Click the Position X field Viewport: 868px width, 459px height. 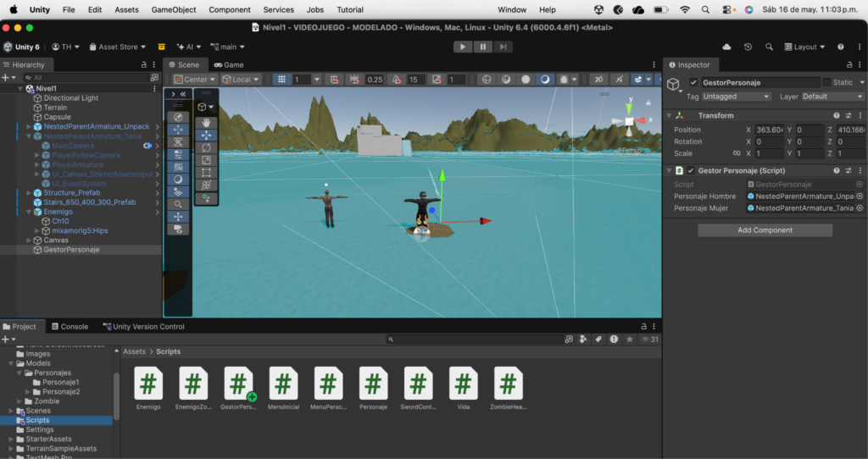point(770,130)
